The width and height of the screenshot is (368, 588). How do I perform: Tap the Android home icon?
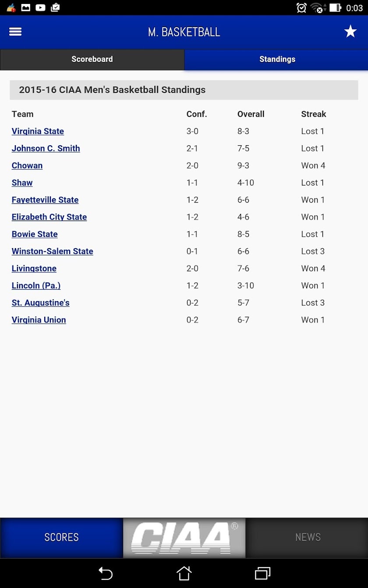click(184, 573)
